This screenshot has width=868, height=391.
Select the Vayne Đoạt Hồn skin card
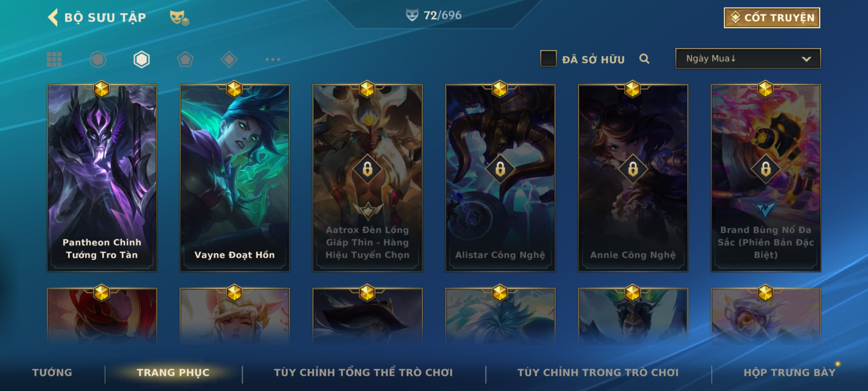click(x=235, y=178)
